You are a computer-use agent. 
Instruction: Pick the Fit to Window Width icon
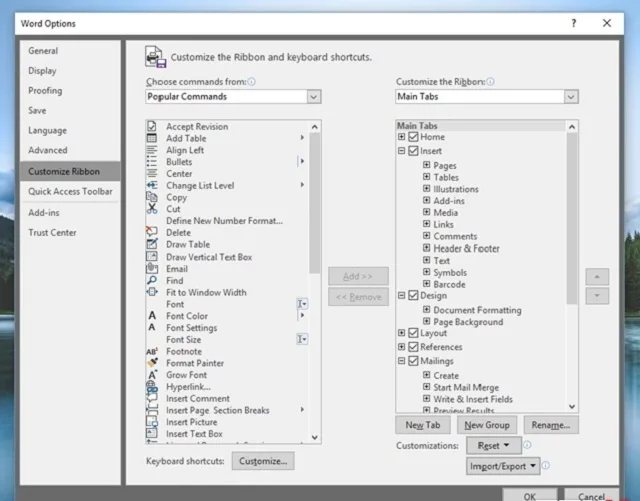tap(152, 292)
